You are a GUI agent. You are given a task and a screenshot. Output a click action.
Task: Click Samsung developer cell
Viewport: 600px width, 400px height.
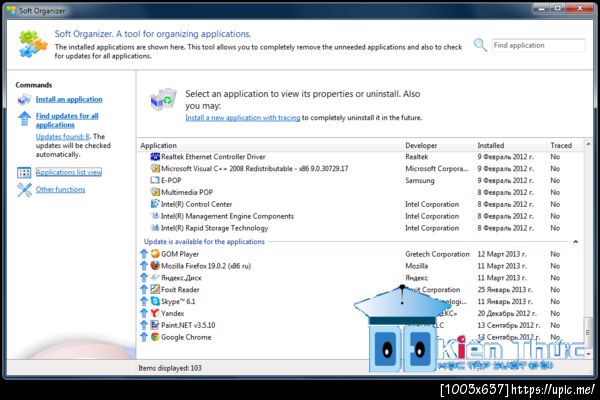[420, 180]
